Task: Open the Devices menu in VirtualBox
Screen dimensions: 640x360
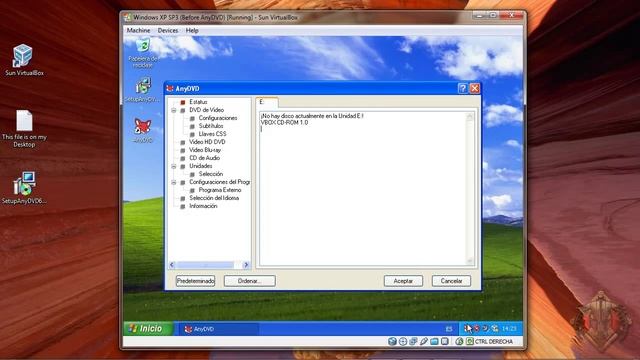Action: point(168,31)
